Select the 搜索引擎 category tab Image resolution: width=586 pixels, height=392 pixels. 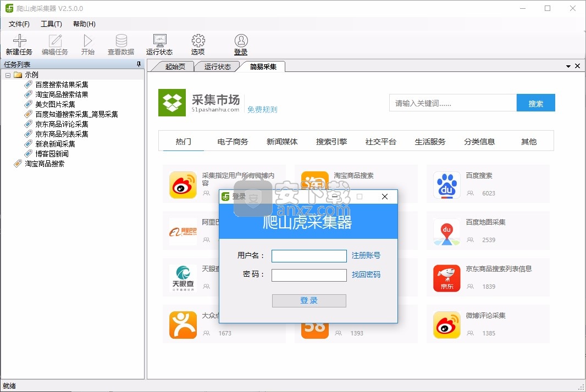[x=331, y=142]
